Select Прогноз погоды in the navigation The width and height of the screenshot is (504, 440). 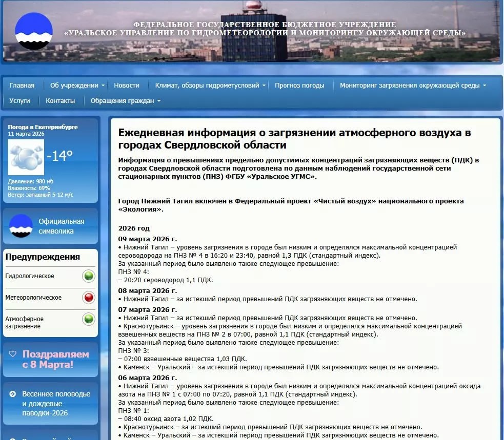click(x=299, y=86)
